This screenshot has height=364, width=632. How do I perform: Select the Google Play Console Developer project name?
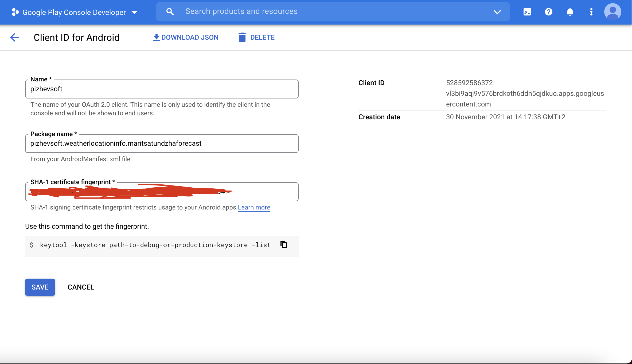pyautogui.click(x=74, y=12)
